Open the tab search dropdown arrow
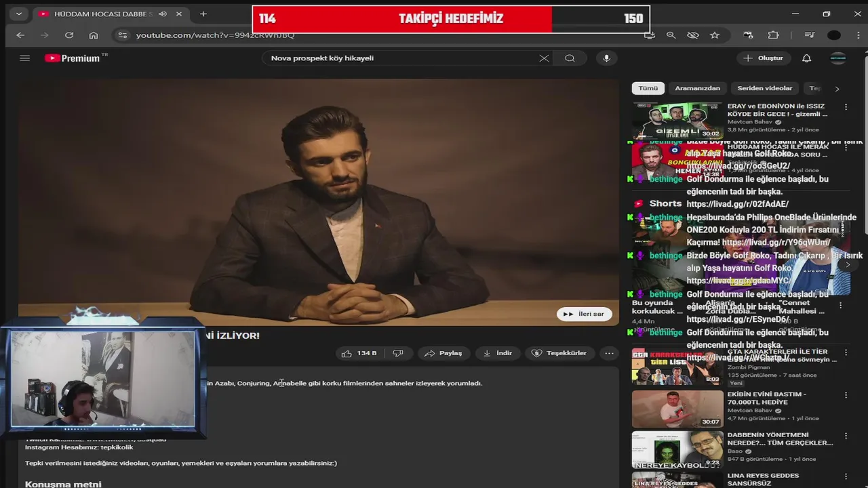This screenshot has width=868, height=488. [18, 14]
